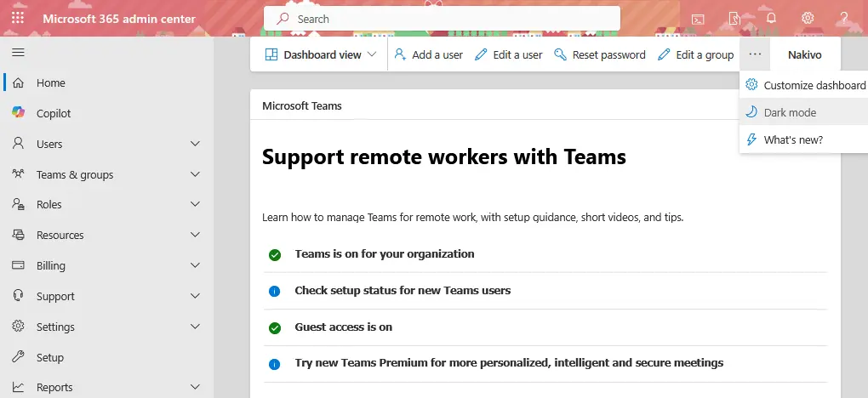The image size is (868, 398).
Task: Click the What's new lightning icon
Action: pyautogui.click(x=751, y=139)
